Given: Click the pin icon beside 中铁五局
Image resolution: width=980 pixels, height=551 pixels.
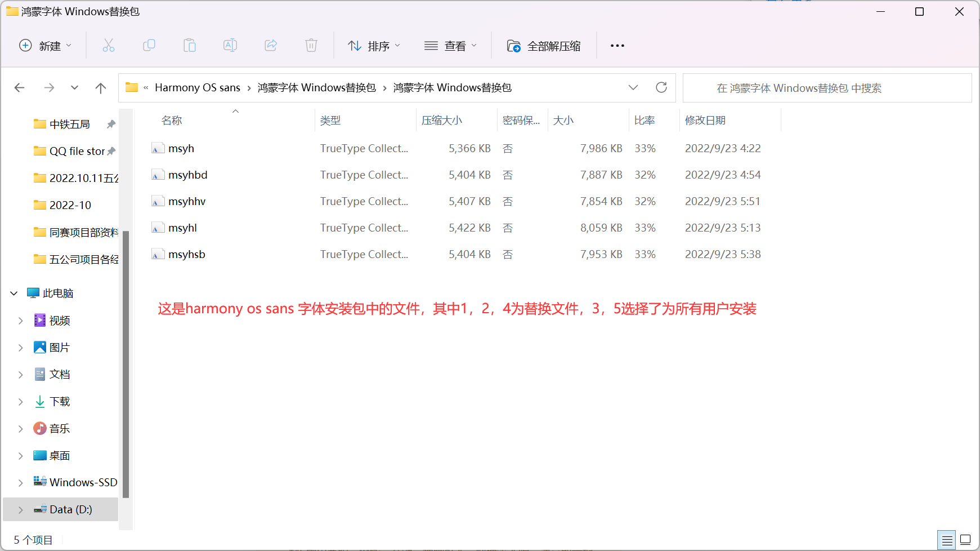Looking at the screenshot, I should 111,124.
